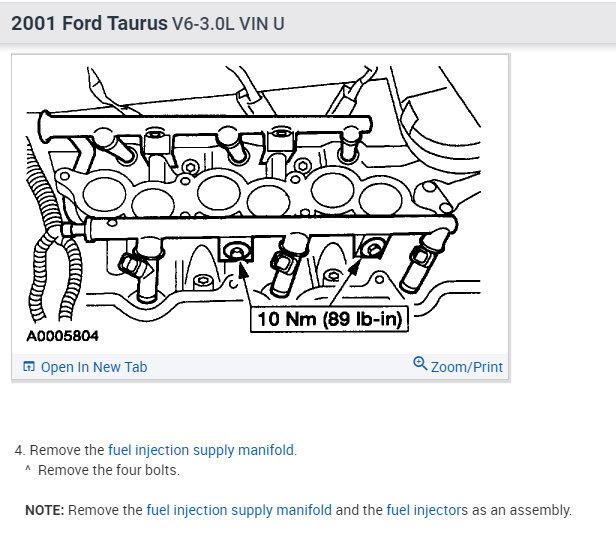Click the Open In New Tab icon

(x=28, y=367)
